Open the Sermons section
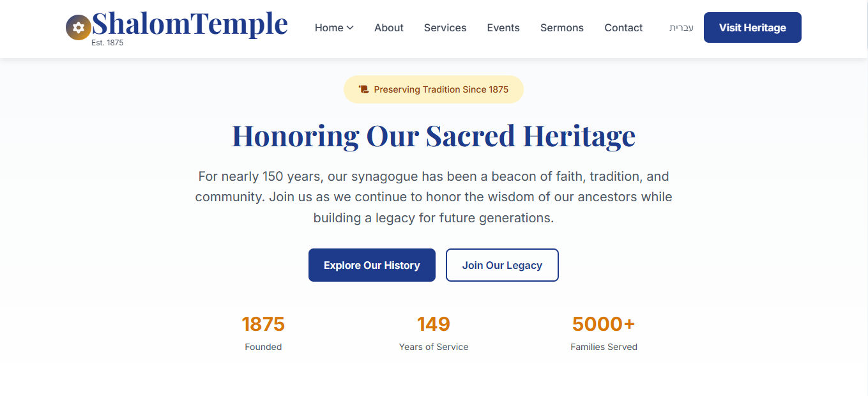868x396 pixels. tap(561, 27)
